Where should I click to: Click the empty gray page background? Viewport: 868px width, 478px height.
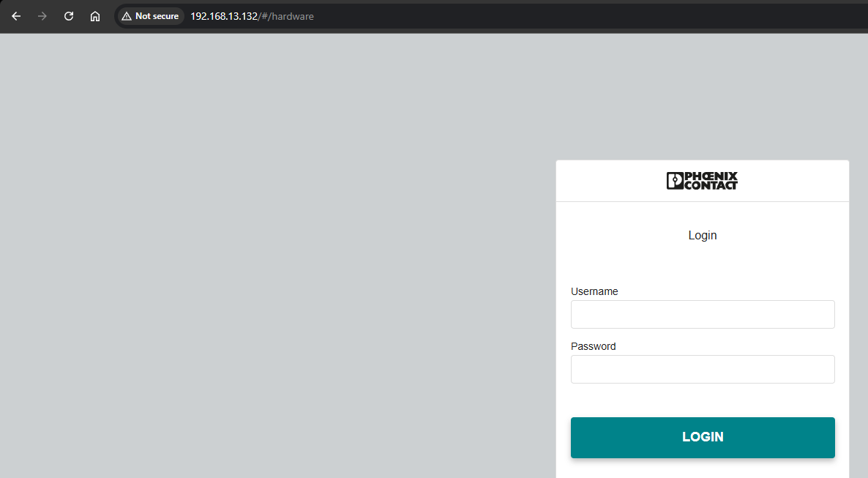pyautogui.click(x=278, y=256)
